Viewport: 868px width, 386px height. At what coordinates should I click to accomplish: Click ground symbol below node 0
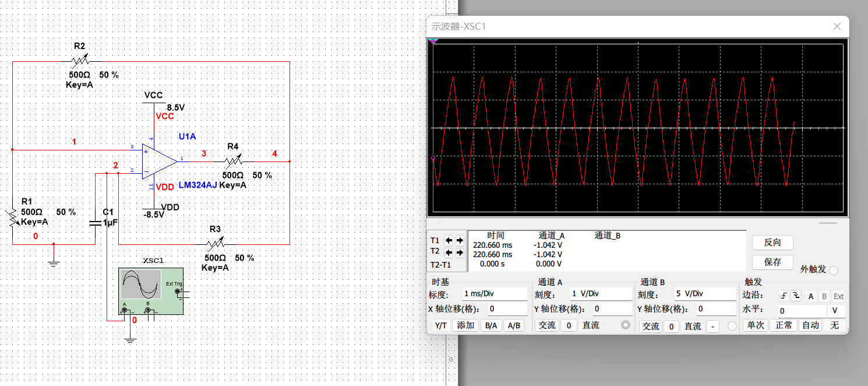(53, 264)
